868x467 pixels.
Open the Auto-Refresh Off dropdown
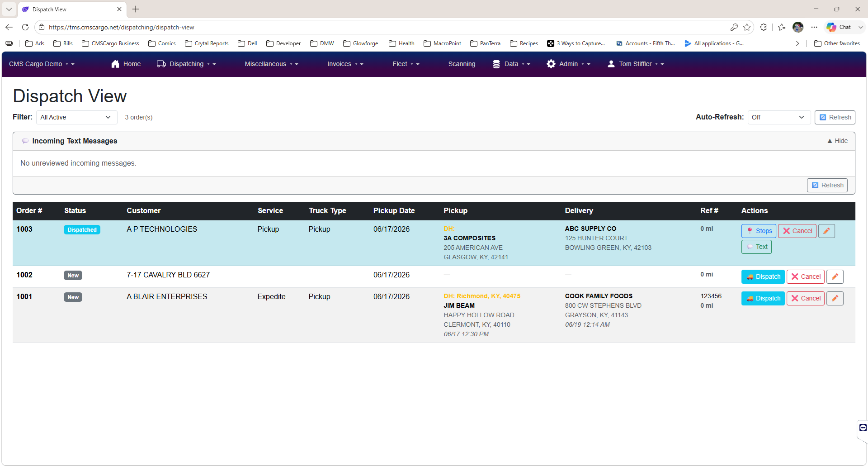[x=779, y=117]
